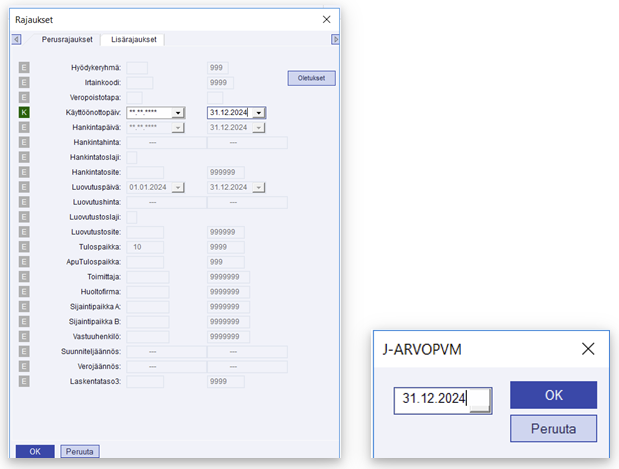Open Käyttöönottopäivä end date dropdown showing 31.12.2024

(x=259, y=113)
